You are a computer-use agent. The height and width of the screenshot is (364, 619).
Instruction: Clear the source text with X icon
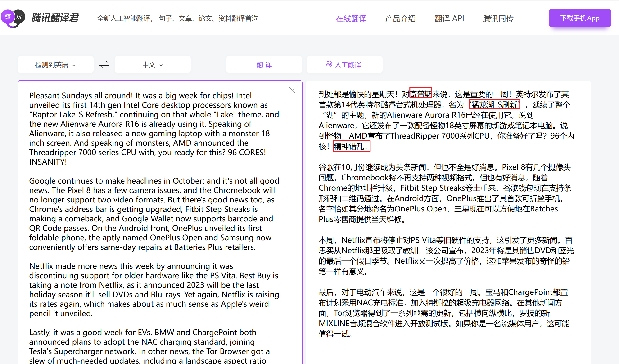[292, 90]
